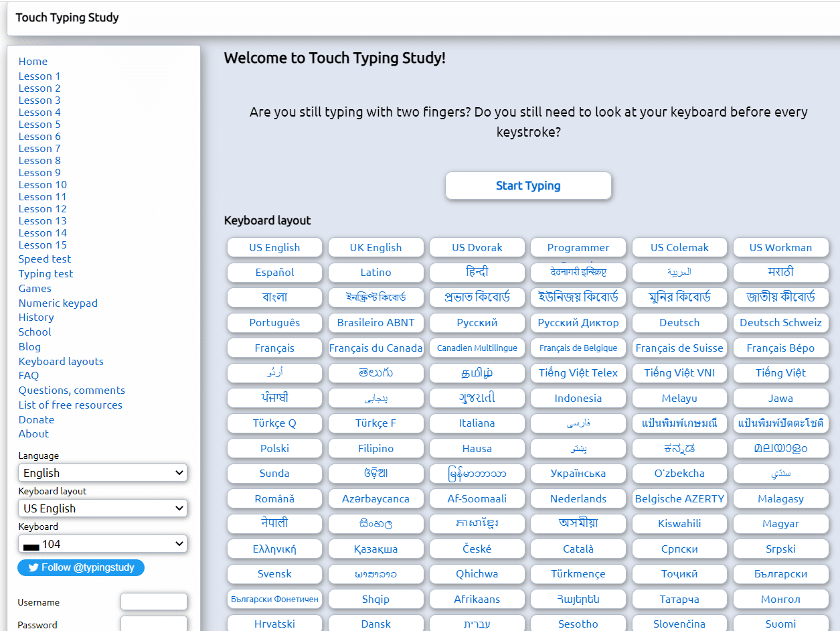Select the Brasileiro ABNT layout
The width and height of the screenshot is (840, 631).
pyautogui.click(x=375, y=323)
